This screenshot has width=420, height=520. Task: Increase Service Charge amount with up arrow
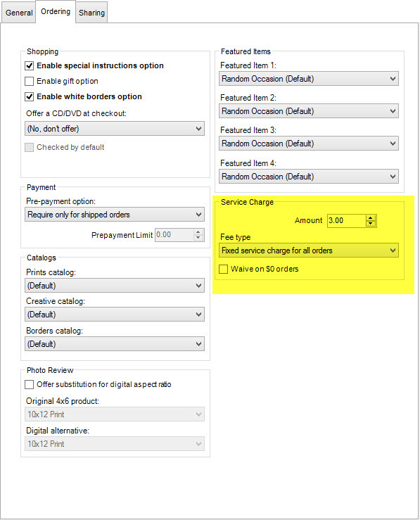(x=371, y=218)
